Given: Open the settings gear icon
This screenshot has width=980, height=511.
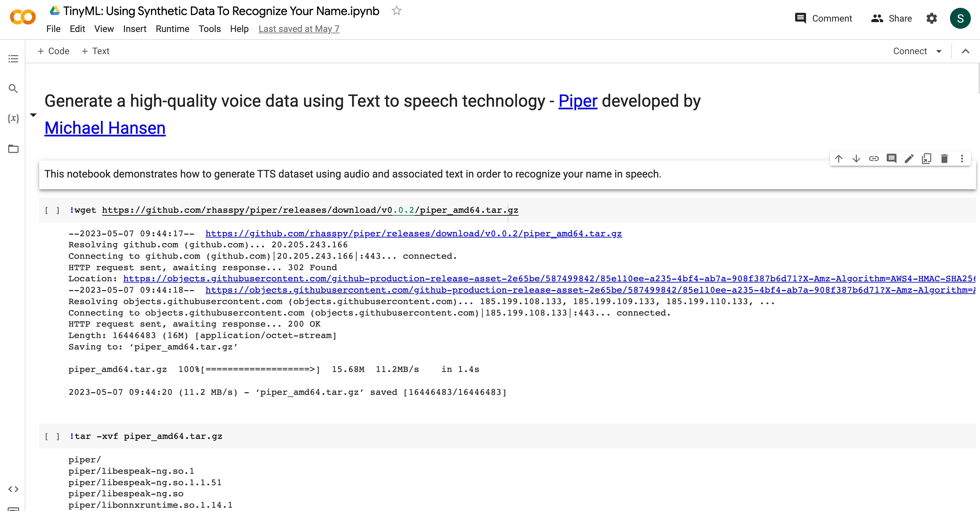Looking at the screenshot, I should (x=931, y=18).
